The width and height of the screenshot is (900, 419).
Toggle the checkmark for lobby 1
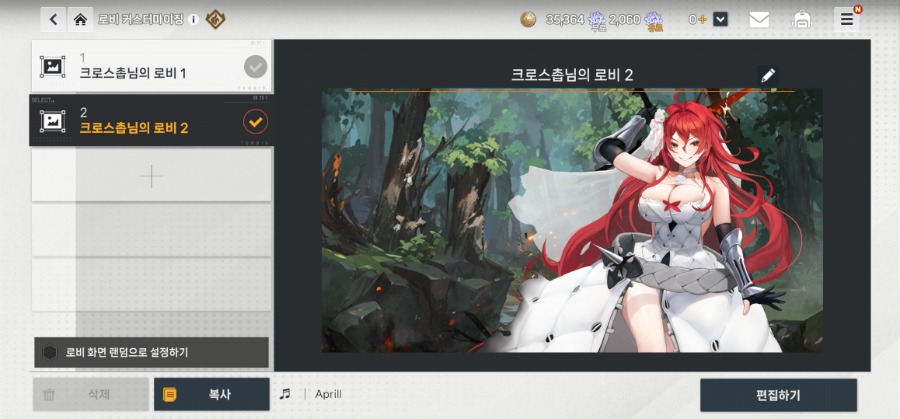(x=255, y=67)
